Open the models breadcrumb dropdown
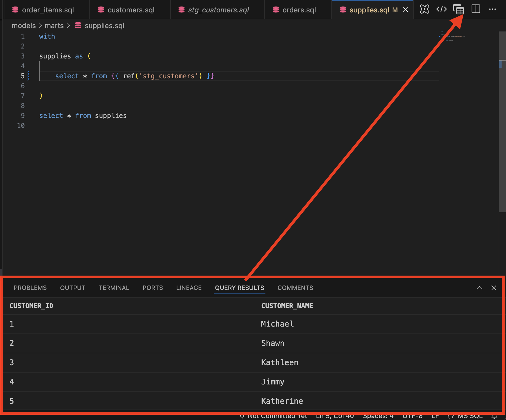The width and height of the screenshot is (506, 420). point(23,25)
